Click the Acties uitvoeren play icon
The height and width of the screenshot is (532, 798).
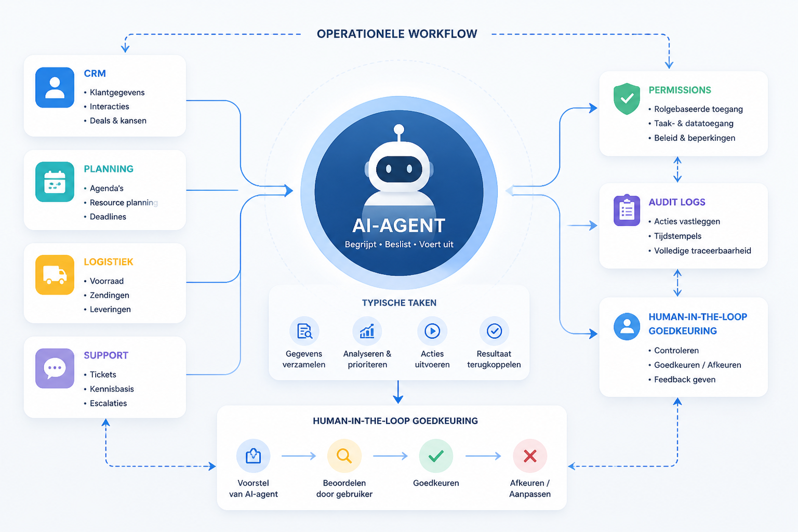432,331
